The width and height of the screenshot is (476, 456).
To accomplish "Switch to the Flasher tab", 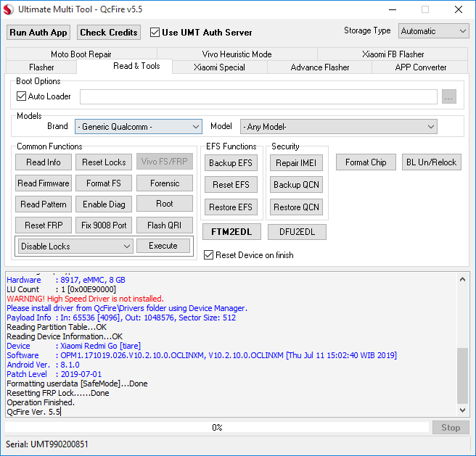I will pyautogui.click(x=41, y=67).
